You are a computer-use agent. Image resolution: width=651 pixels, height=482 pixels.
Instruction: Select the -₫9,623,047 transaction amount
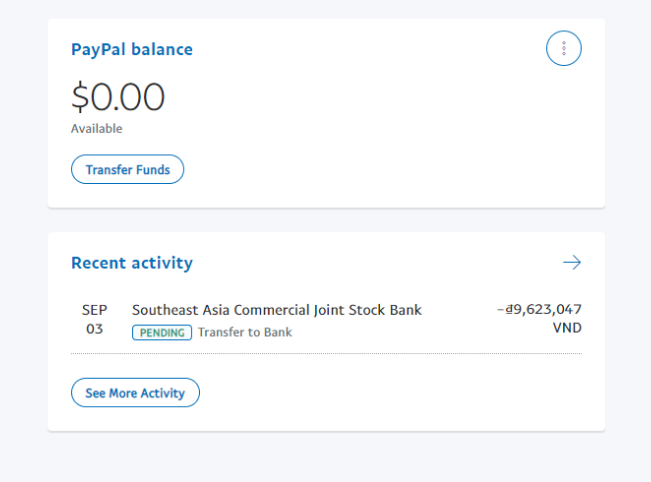coord(539,309)
